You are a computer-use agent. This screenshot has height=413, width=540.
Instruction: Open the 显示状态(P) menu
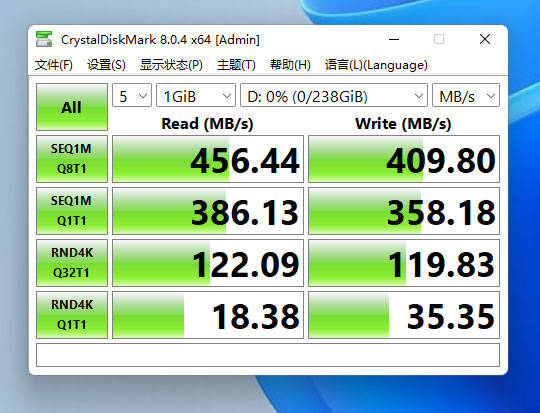coord(171,65)
